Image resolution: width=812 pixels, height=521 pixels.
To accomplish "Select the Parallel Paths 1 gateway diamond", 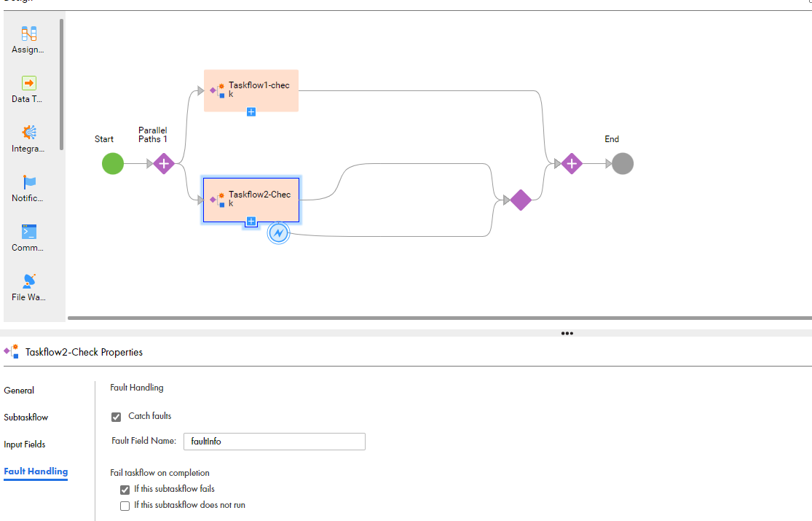I will 164,164.
